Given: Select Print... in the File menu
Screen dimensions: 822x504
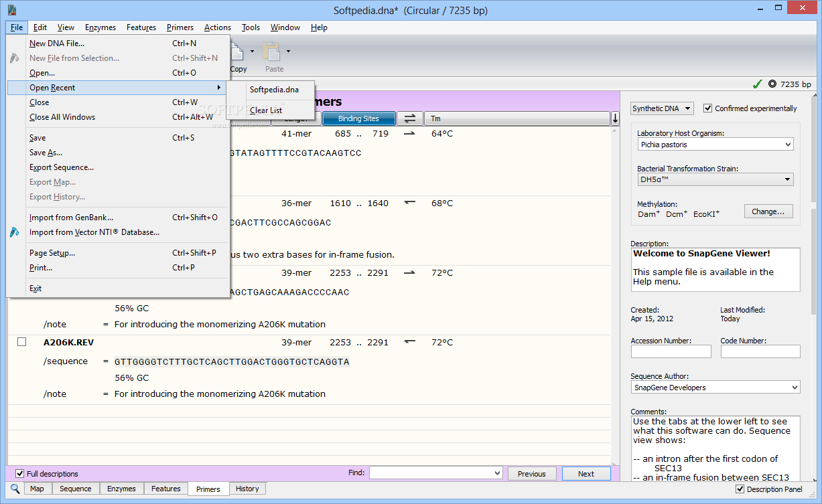Looking at the screenshot, I should coord(118,268).
